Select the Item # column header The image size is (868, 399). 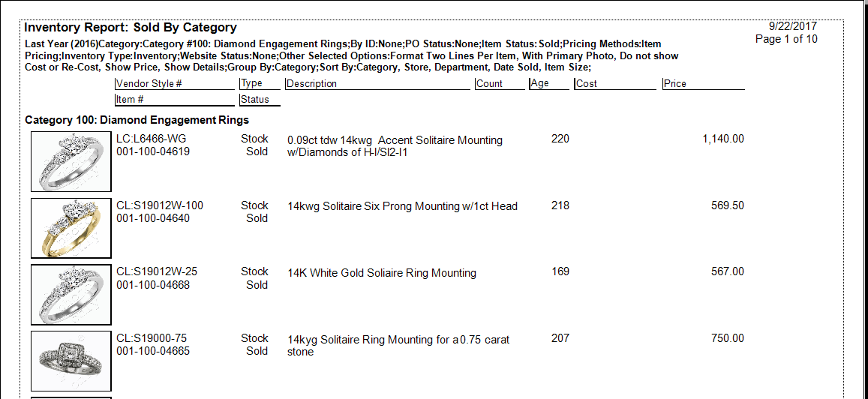click(130, 100)
